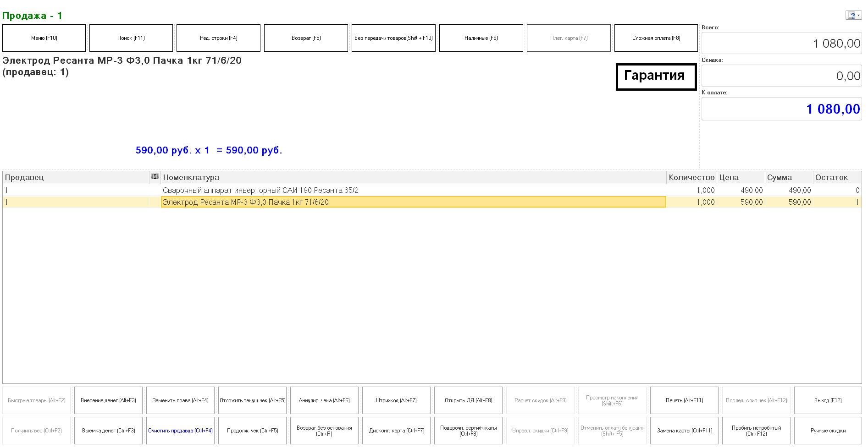The height and width of the screenshot is (448, 868).
Task: Click the table settings icon in header
Action: [x=155, y=177]
